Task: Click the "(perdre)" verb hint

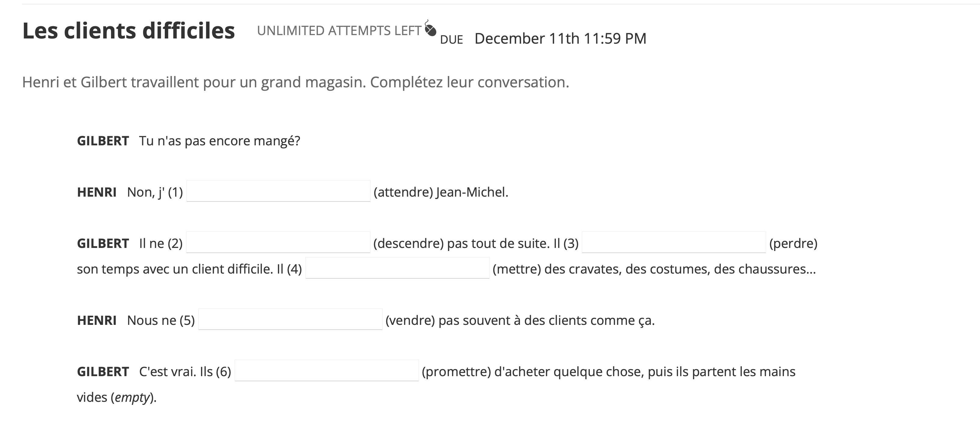Action: click(793, 243)
